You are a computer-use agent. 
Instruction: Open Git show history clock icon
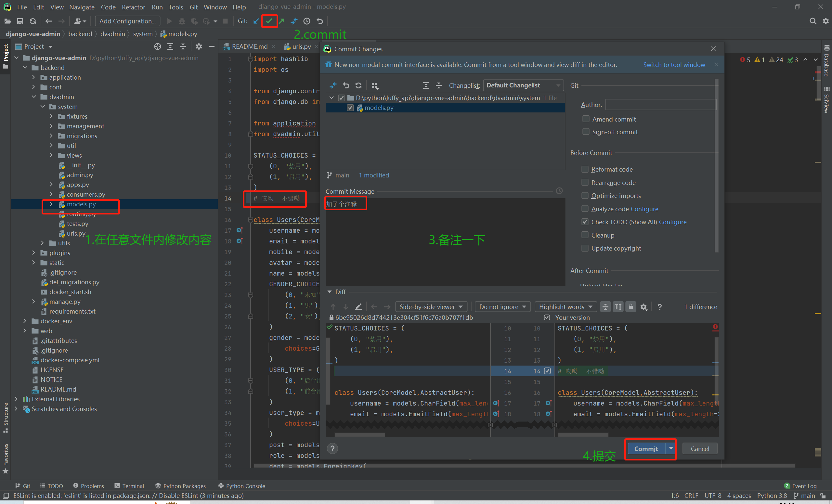click(306, 21)
